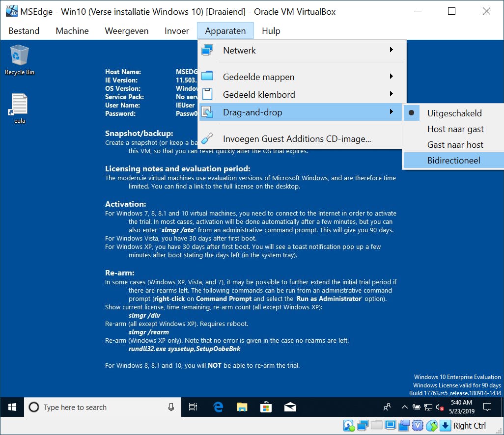Select Bidirectioneel drag-and-drop option
504x435 pixels.
pyautogui.click(x=454, y=161)
